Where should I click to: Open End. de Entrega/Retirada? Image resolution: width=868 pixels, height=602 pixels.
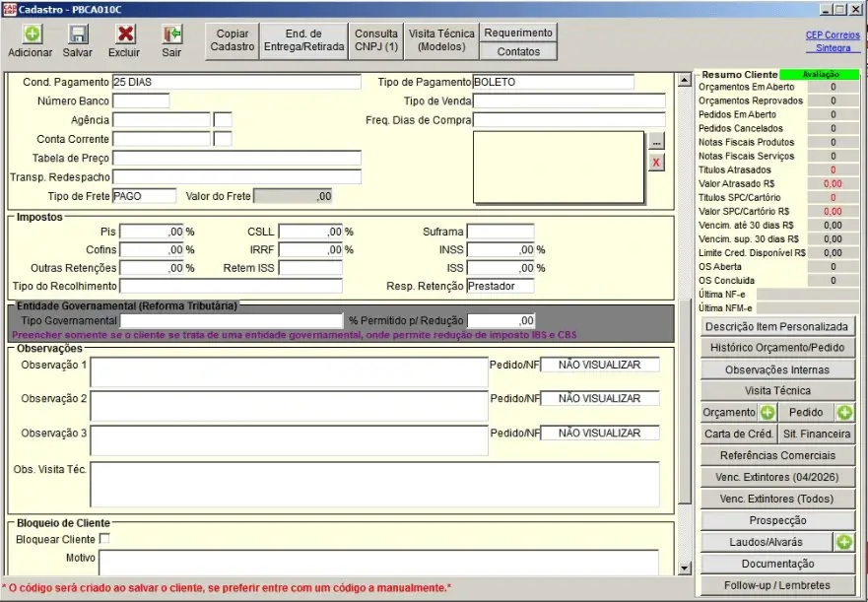(x=303, y=40)
